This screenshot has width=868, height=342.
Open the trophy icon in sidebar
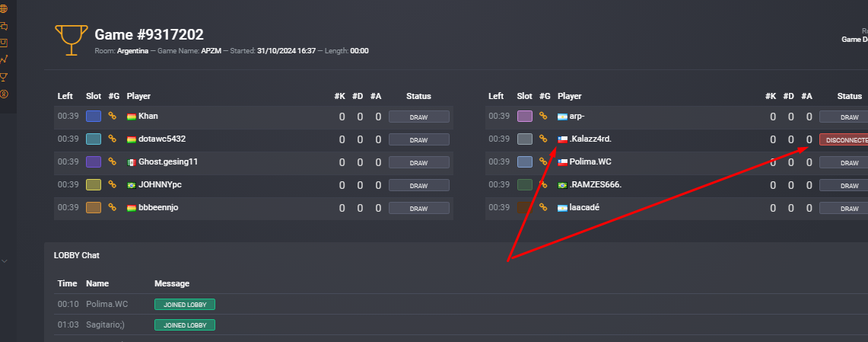coord(3,76)
